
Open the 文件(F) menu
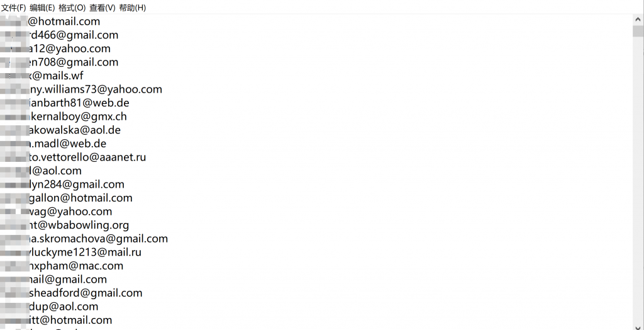coord(14,8)
